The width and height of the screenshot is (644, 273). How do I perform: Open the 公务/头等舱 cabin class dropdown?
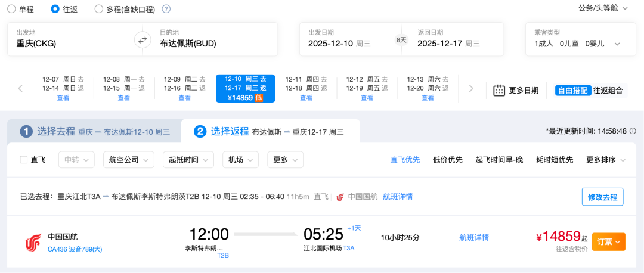(603, 8)
